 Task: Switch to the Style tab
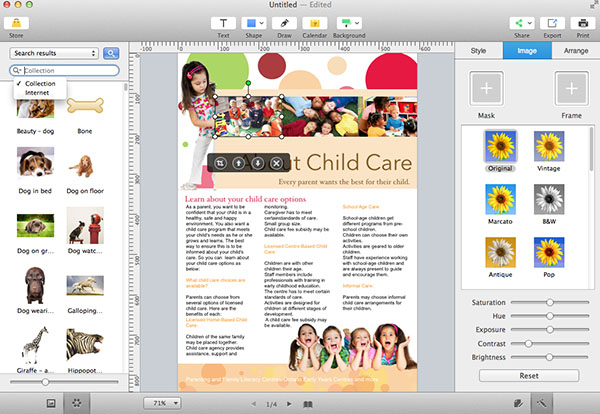coord(479,49)
